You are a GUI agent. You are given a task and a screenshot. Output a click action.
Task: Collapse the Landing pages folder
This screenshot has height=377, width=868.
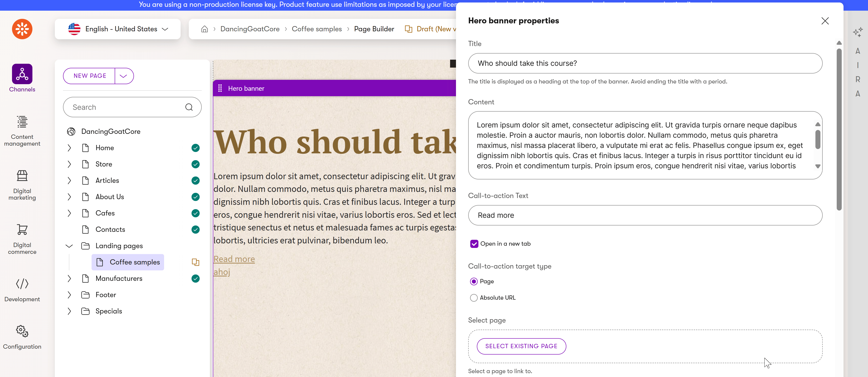[x=69, y=246]
